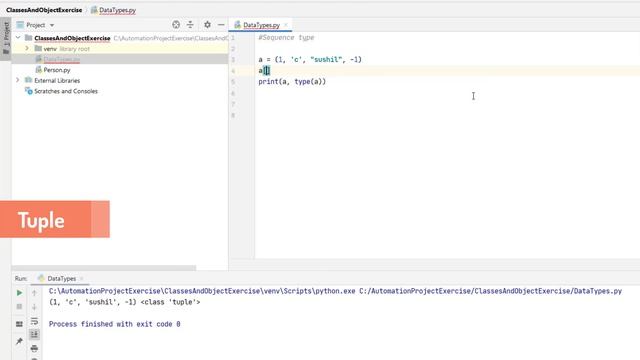640x360 pixels.
Task: Select DataTypes.py in the project tree
Action: 62,59
